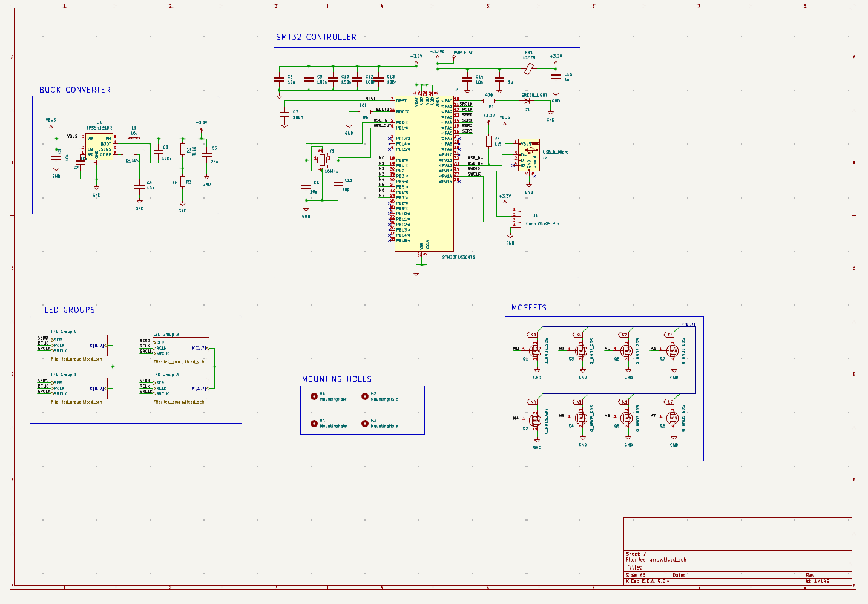Select mounting hole H1
The width and height of the screenshot is (868, 604).
tap(314, 424)
